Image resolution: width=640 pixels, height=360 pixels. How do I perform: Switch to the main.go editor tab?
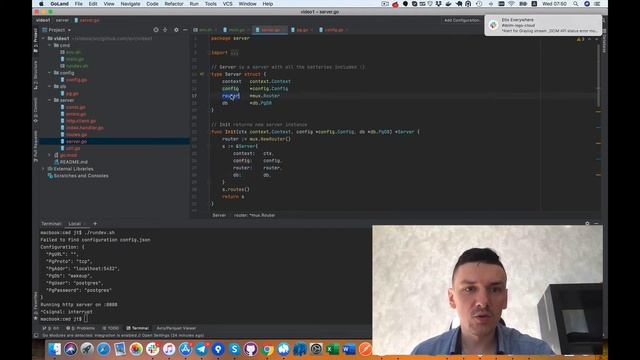(x=236, y=30)
